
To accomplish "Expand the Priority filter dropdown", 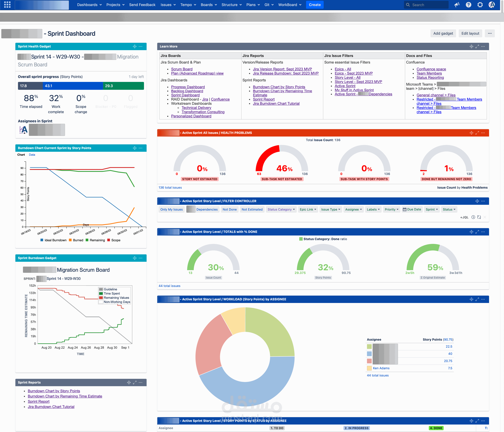I will [x=392, y=209].
